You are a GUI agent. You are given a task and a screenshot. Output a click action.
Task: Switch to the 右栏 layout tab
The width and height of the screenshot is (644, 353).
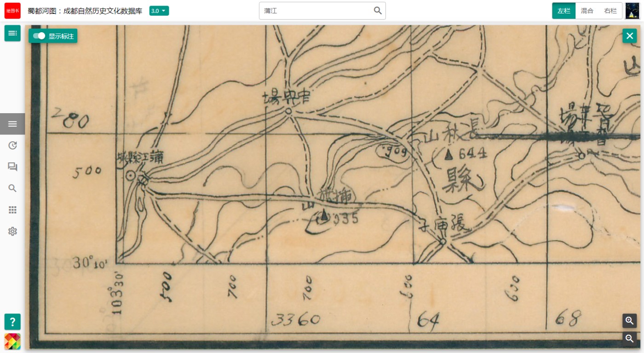pos(610,11)
